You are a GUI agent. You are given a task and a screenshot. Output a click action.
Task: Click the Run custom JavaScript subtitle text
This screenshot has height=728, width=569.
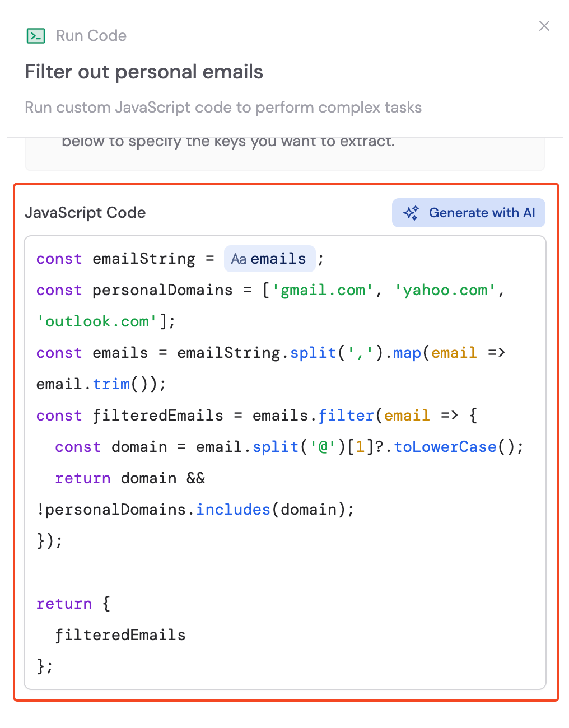click(x=223, y=107)
